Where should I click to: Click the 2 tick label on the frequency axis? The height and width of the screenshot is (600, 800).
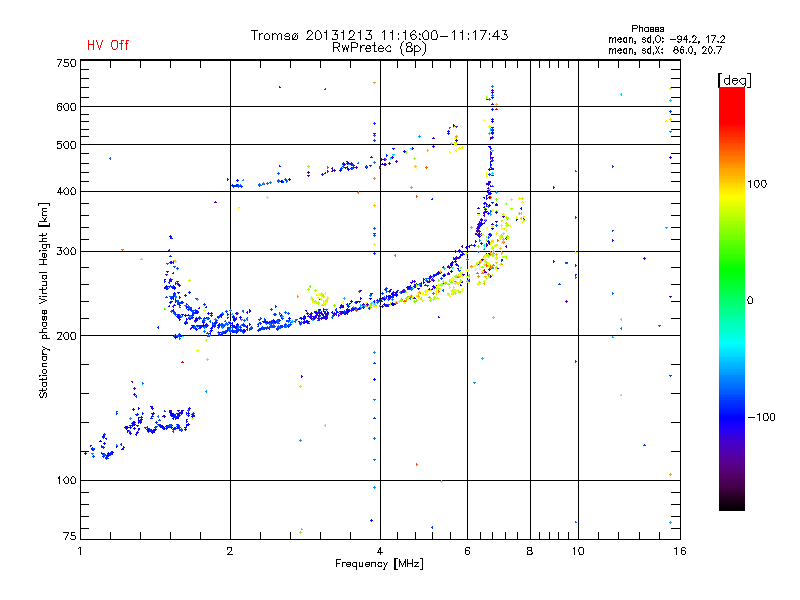(230, 551)
